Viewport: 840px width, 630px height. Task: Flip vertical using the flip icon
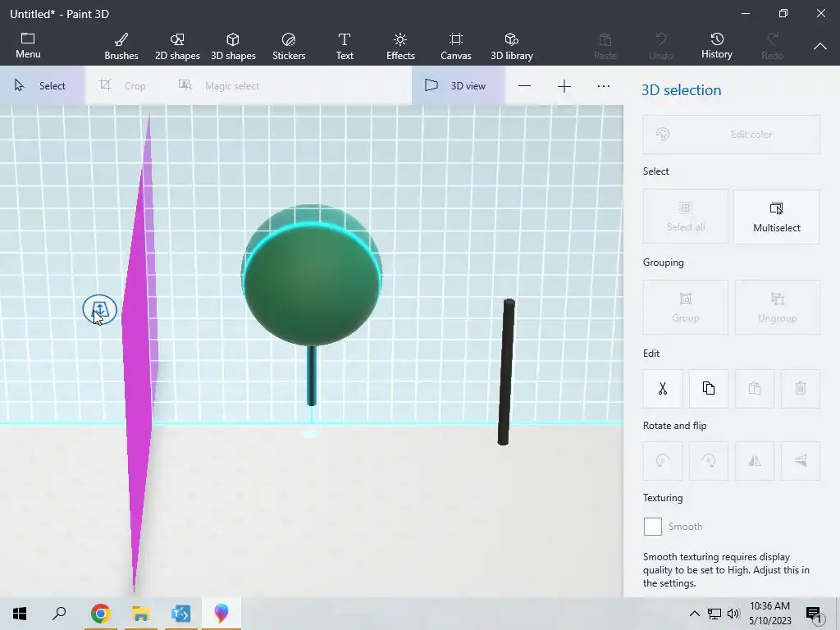801,461
